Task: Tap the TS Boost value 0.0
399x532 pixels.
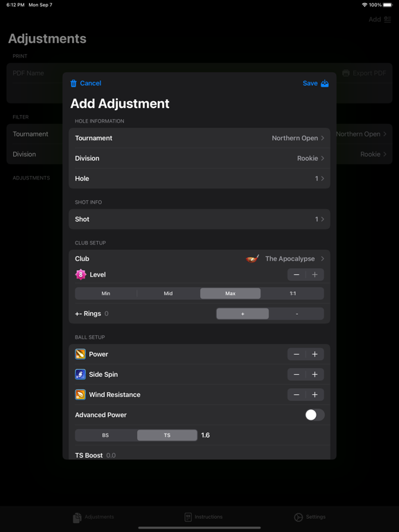Action: pyautogui.click(x=111, y=455)
